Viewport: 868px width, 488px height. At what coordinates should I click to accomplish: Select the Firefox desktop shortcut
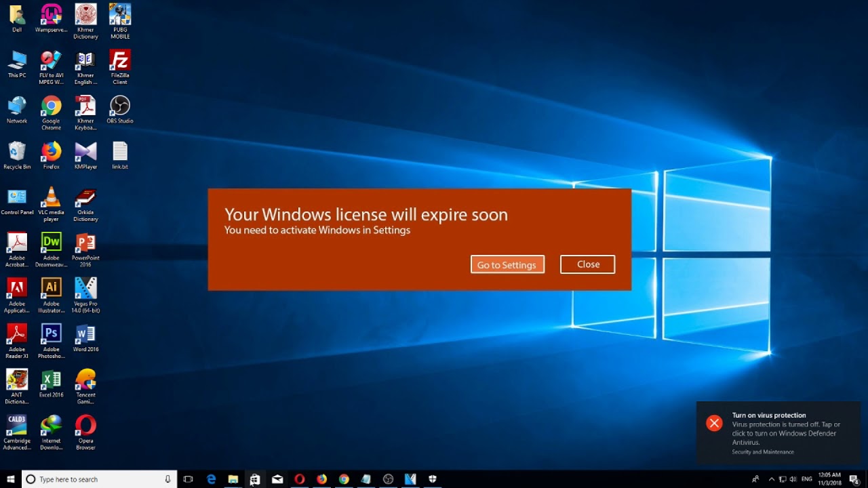[x=51, y=155]
